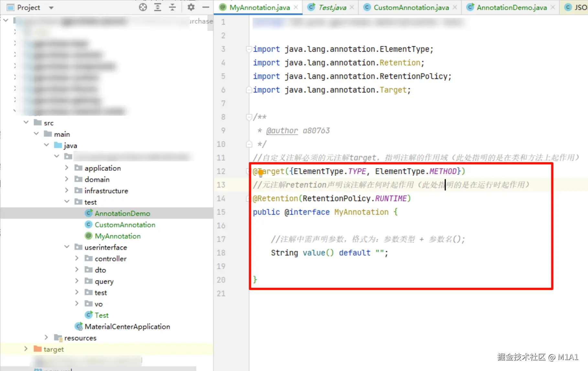
Task: Select the src folder
Action: pyautogui.click(x=49, y=123)
